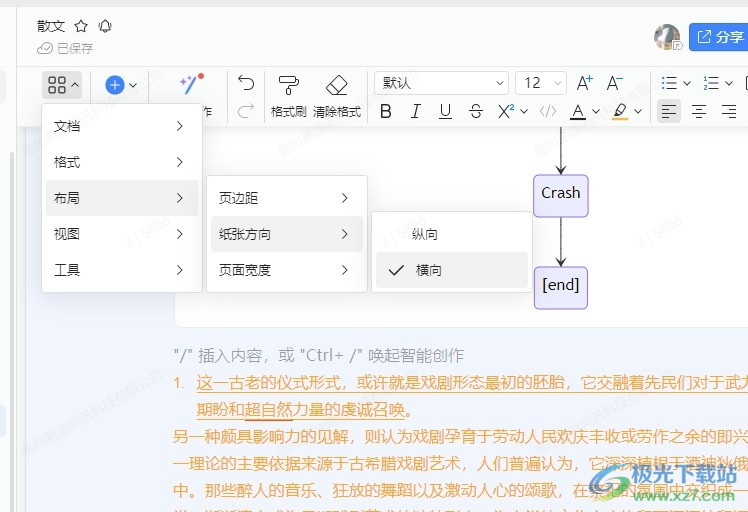
Task: Click the [end] node in the flowchart
Action: click(x=561, y=288)
